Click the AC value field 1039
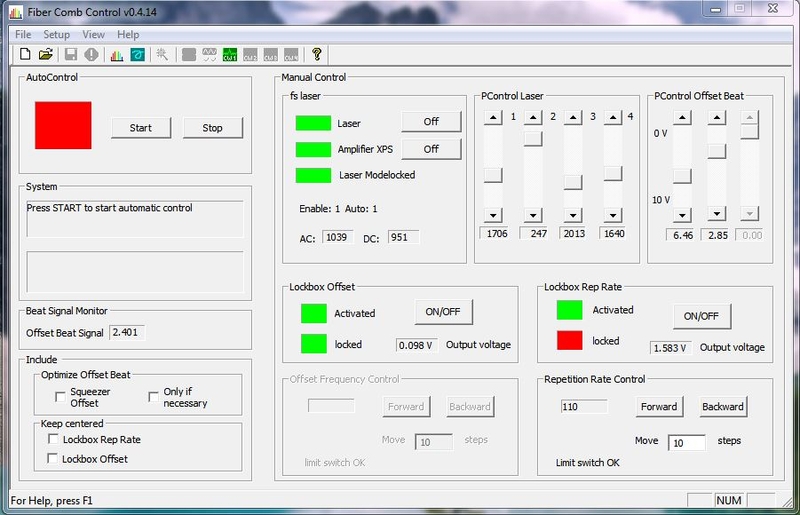 click(337, 237)
